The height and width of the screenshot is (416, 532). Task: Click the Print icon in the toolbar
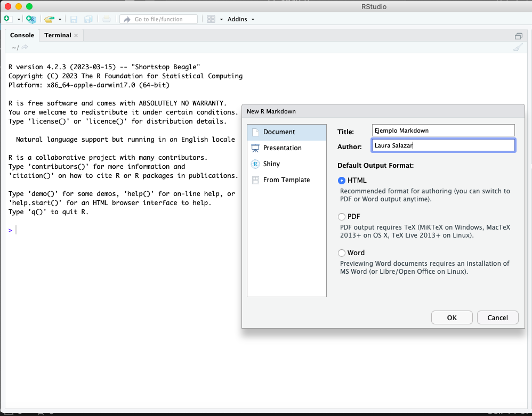(106, 19)
